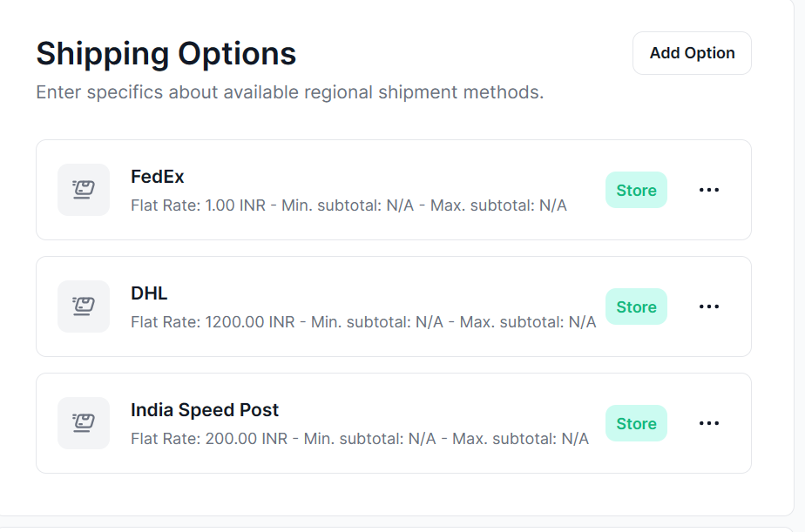The image size is (805, 532).
Task: Expand the India Speed Post option card
Action: point(392,423)
